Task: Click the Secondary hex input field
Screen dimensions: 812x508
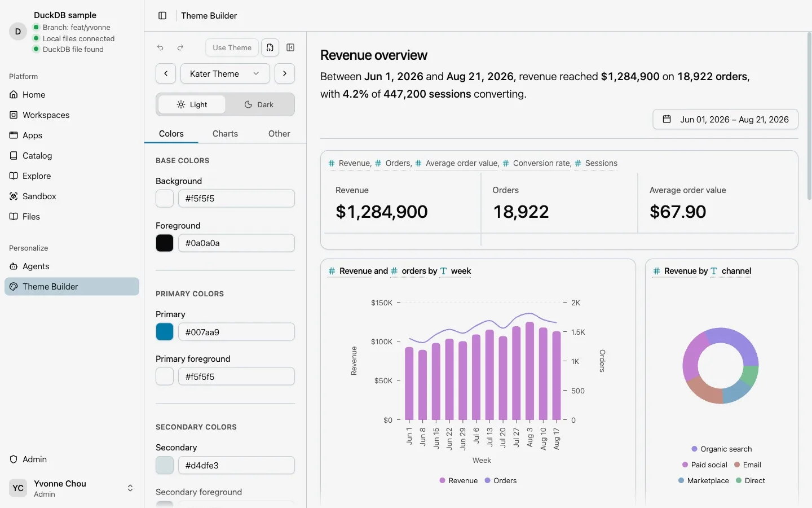Action: coord(237,466)
